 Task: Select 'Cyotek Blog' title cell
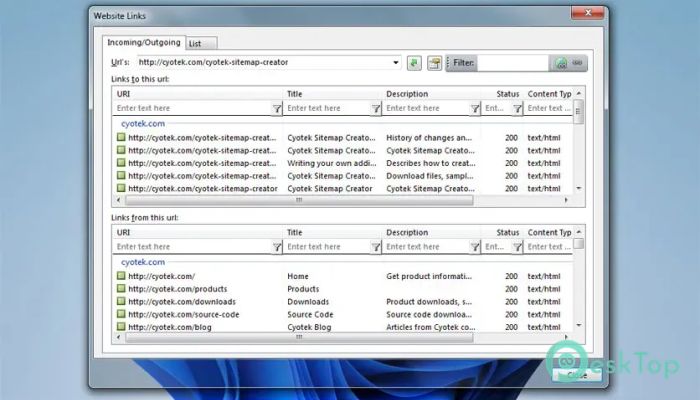(309, 327)
